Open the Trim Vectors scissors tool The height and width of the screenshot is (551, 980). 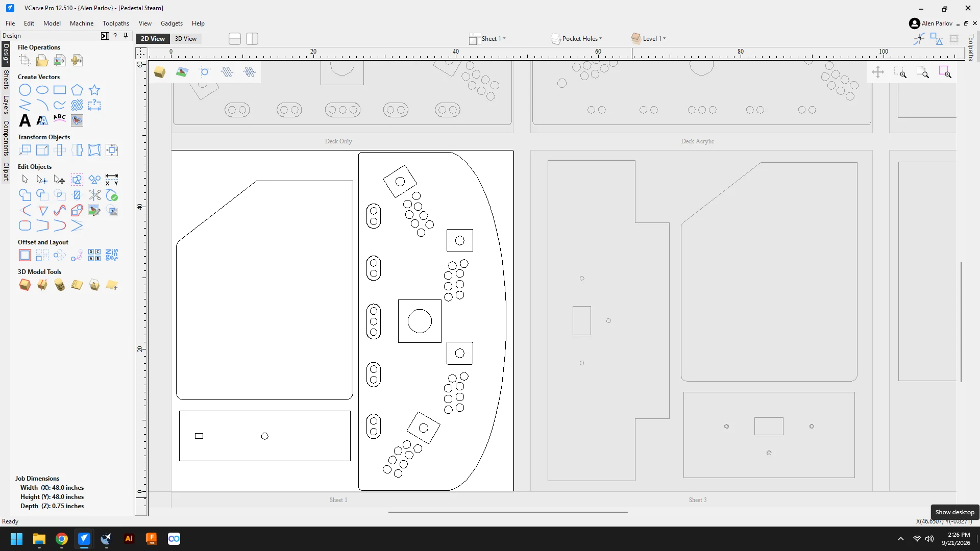point(94,195)
